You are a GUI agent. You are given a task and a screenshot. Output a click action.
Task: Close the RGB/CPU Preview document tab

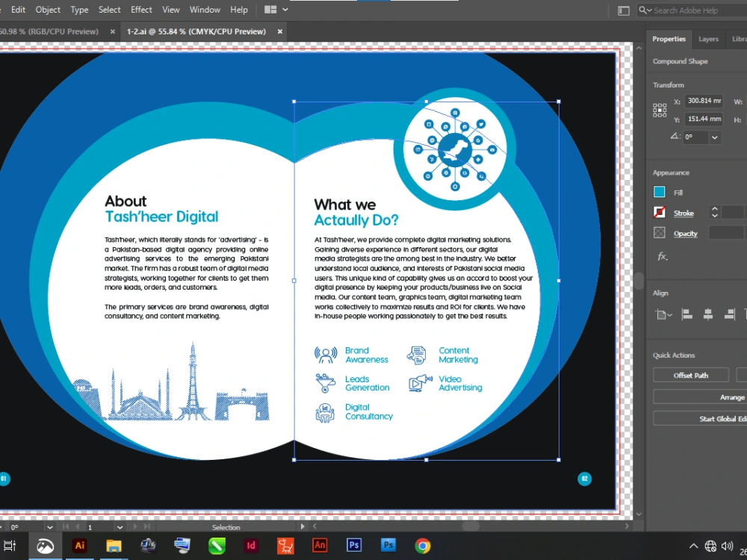coord(113,31)
